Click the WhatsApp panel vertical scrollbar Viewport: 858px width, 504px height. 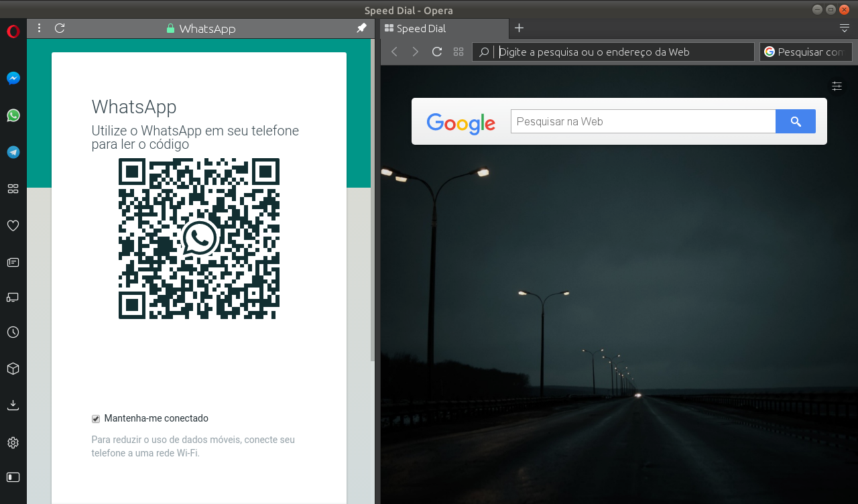(x=373, y=201)
